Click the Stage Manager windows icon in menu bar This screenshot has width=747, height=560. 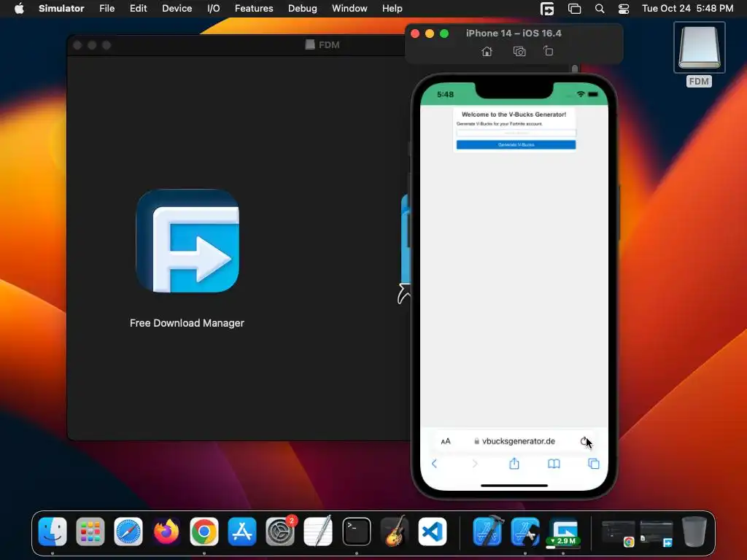pyautogui.click(x=575, y=9)
